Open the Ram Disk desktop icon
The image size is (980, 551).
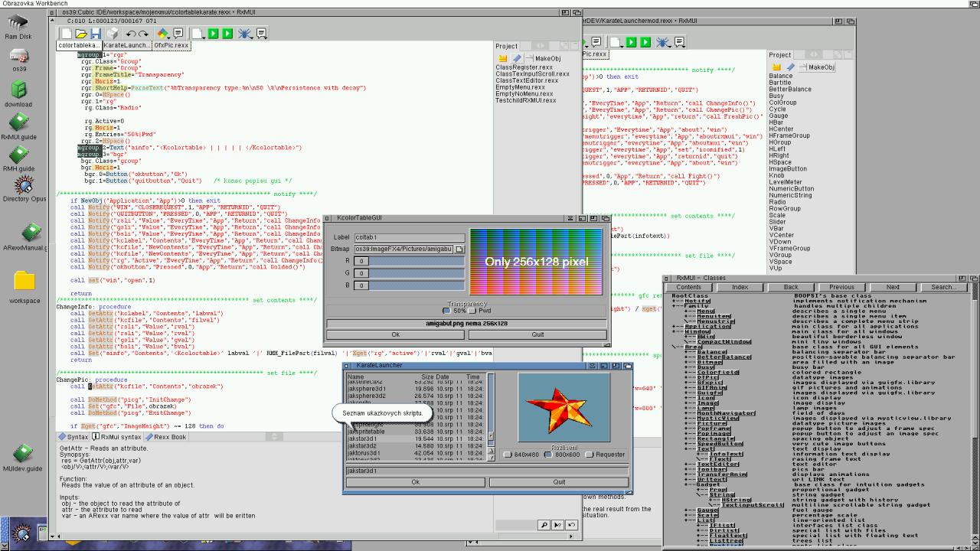click(x=18, y=25)
